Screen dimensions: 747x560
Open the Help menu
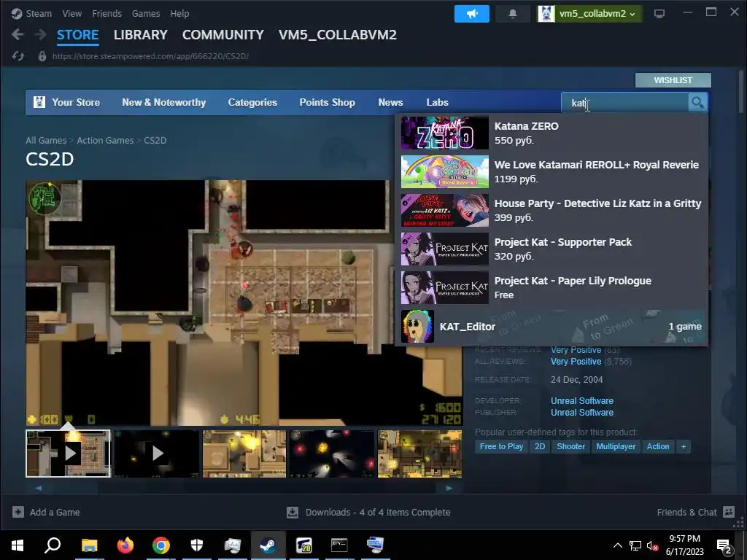point(179,13)
